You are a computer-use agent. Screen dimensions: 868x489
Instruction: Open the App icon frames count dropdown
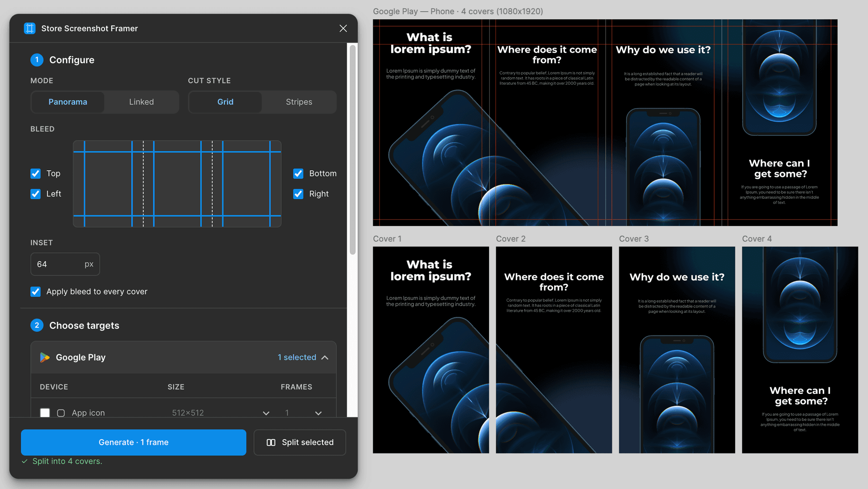318,413
